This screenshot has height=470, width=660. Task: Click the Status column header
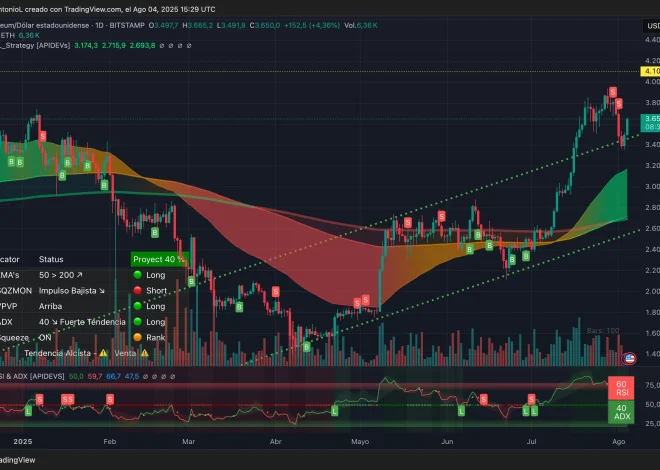tap(51, 259)
